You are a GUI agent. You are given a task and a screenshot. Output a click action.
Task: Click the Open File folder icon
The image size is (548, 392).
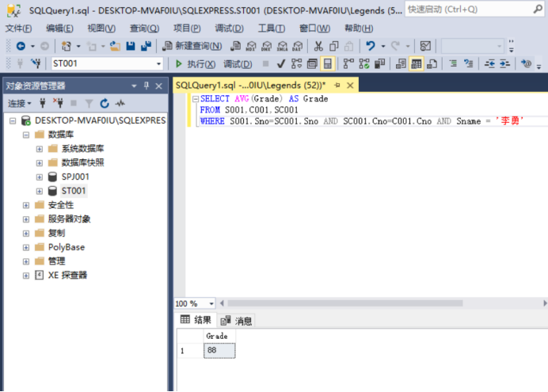tap(115, 46)
